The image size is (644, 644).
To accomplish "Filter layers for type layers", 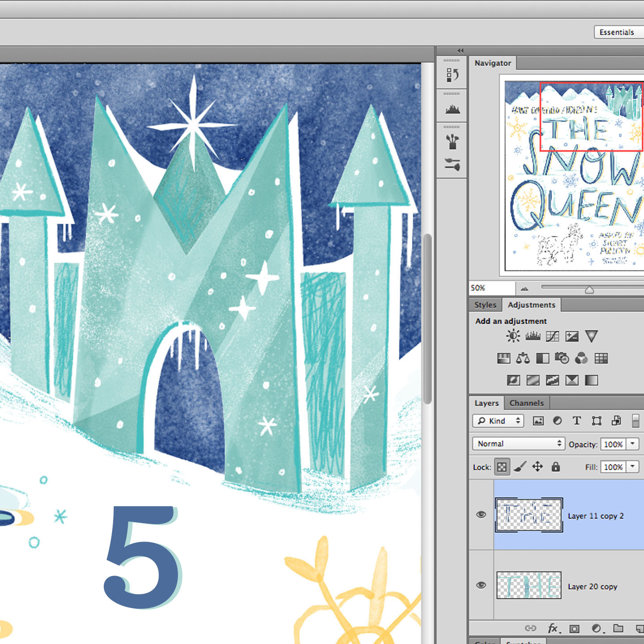I will pyautogui.click(x=577, y=421).
